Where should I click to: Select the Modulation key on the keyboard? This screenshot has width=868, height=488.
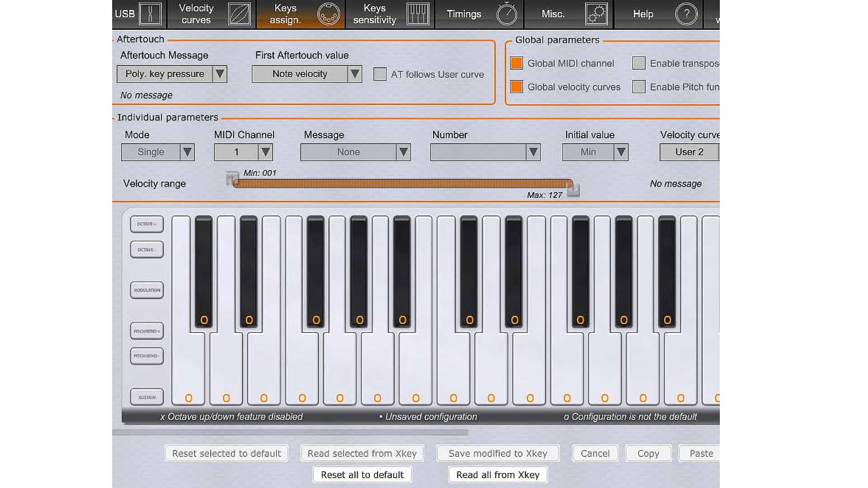[147, 290]
